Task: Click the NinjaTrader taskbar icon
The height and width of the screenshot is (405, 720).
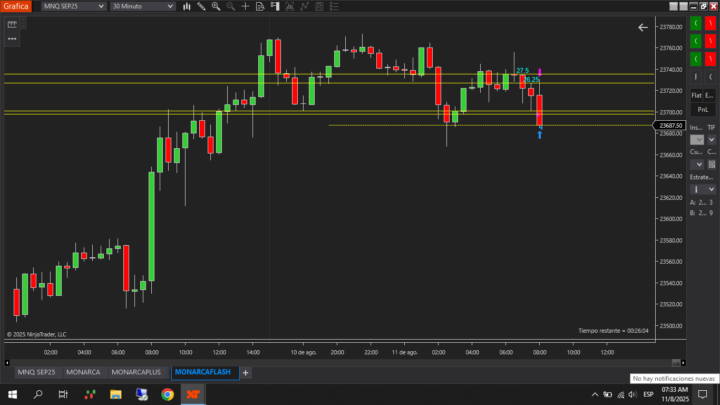Action: [x=193, y=394]
